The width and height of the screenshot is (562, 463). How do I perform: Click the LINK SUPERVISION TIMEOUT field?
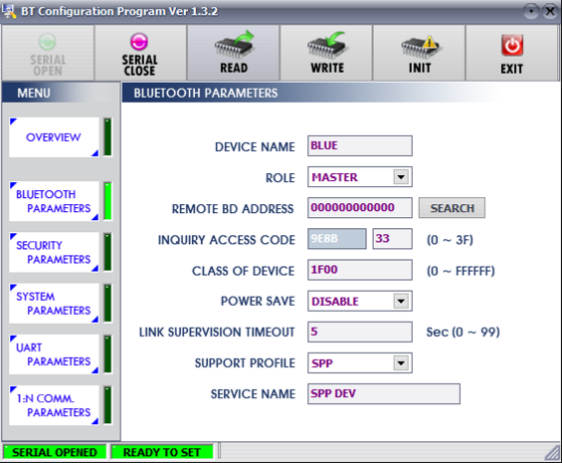pyautogui.click(x=360, y=332)
